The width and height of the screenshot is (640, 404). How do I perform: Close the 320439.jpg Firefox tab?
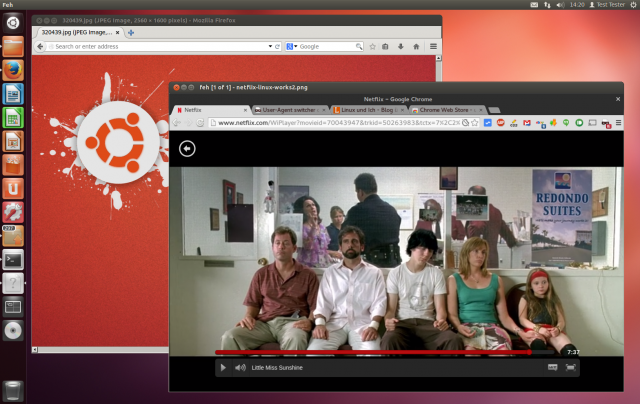[x=118, y=32]
